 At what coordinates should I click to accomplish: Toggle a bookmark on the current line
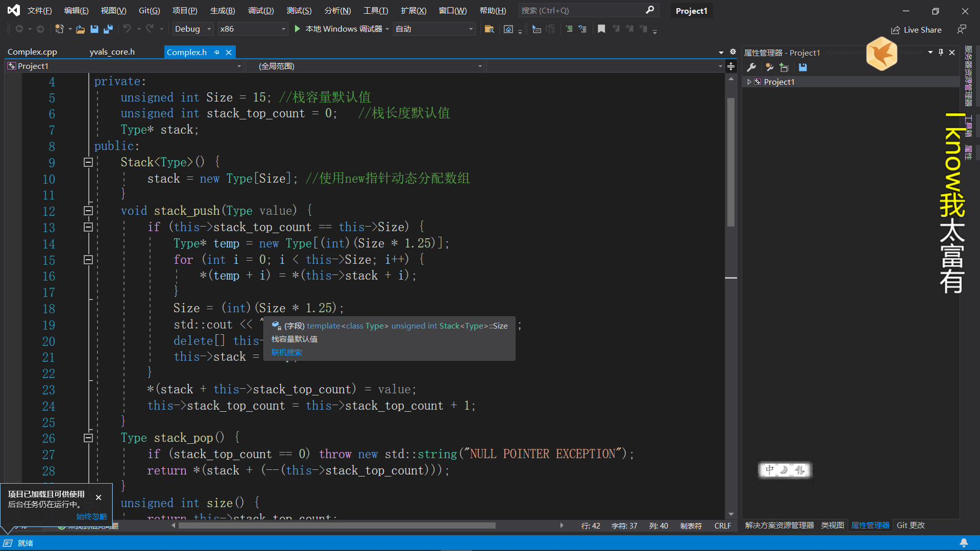(x=602, y=29)
